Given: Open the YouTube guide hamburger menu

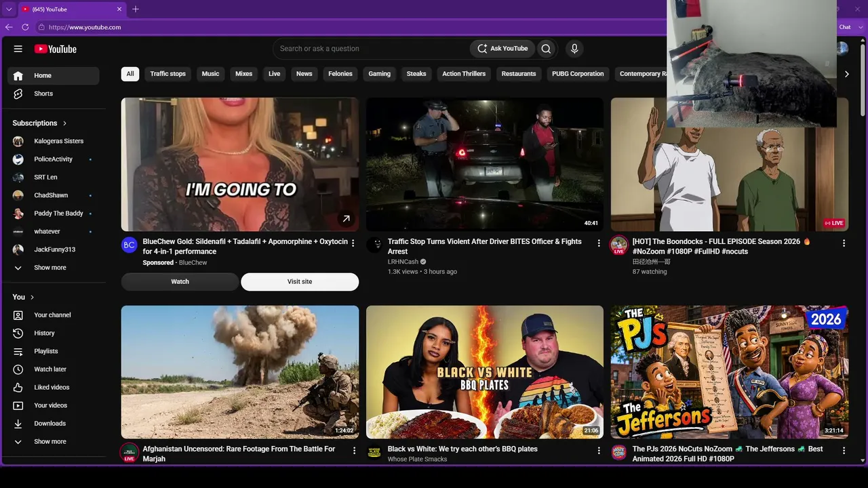Looking at the screenshot, I should (x=18, y=49).
